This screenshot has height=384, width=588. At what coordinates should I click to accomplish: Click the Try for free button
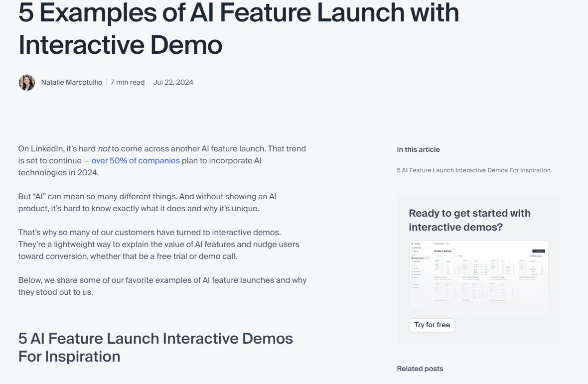point(432,325)
